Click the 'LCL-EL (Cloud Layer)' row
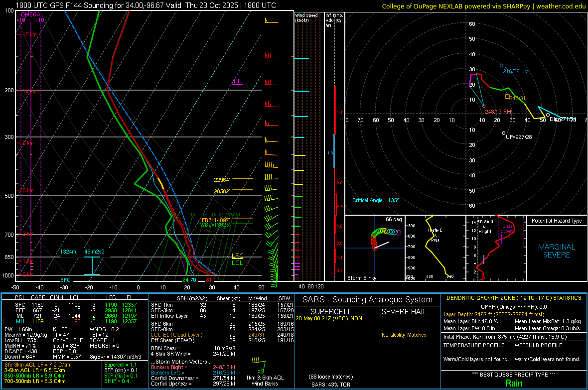 pyautogui.click(x=222, y=335)
